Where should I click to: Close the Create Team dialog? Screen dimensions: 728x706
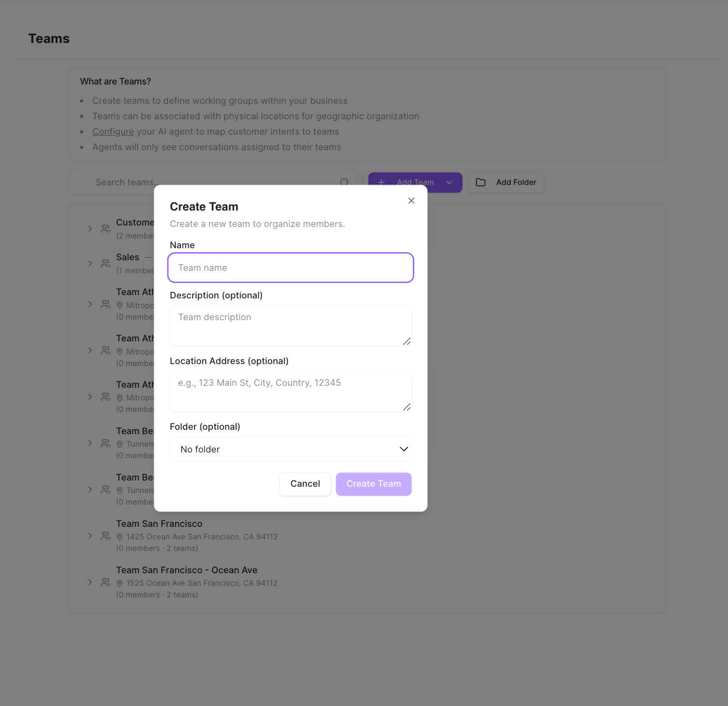pyautogui.click(x=411, y=200)
